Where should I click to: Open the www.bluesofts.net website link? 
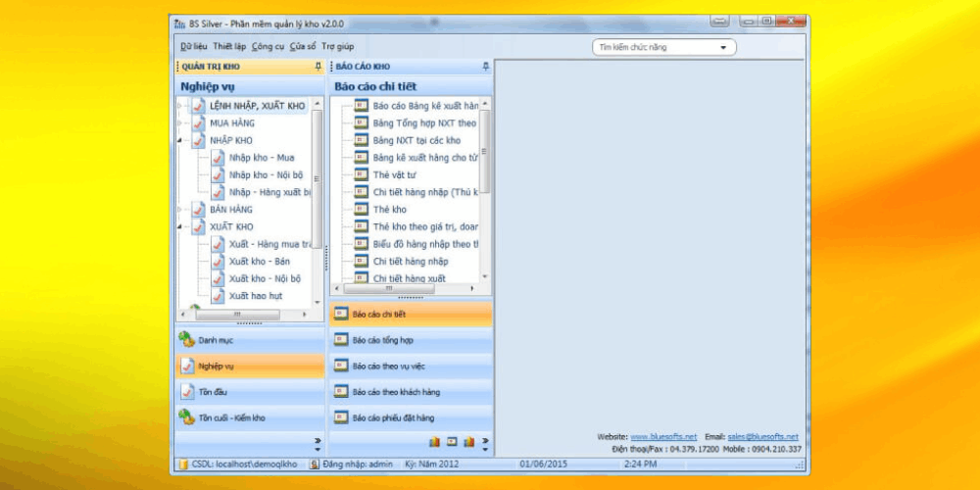(x=663, y=436)
